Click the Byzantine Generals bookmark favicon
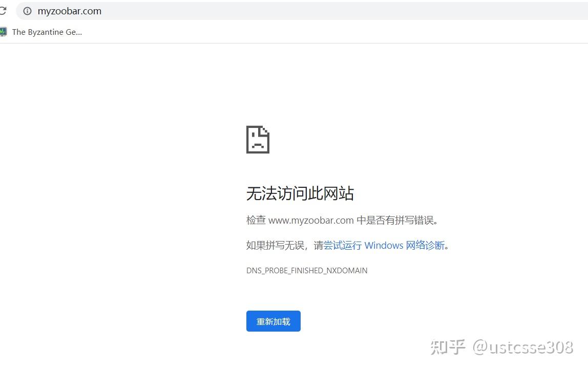This screenshot has width=588, height=371. coord(6,31)
